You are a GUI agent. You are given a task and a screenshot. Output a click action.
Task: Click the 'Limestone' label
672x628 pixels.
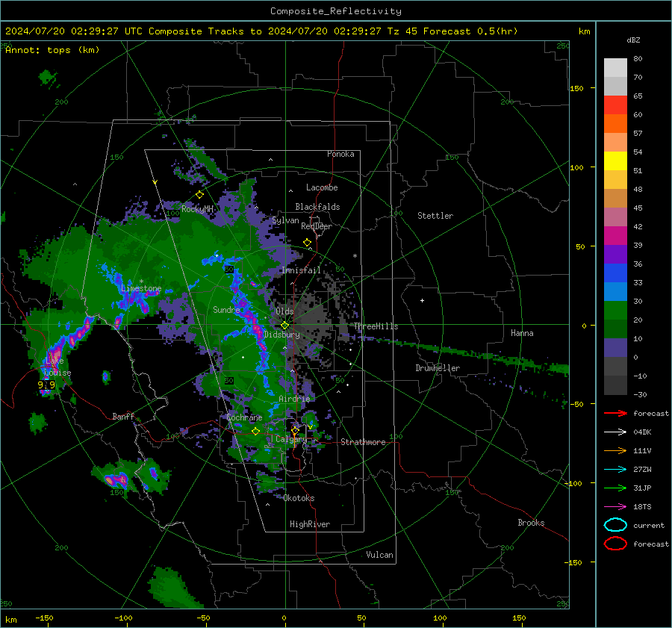(141, 288)
